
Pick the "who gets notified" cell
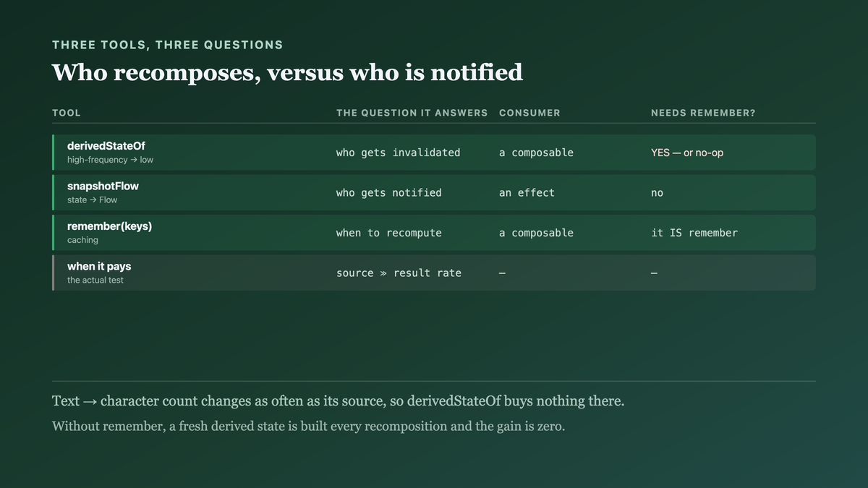click(x=388, y=192)
